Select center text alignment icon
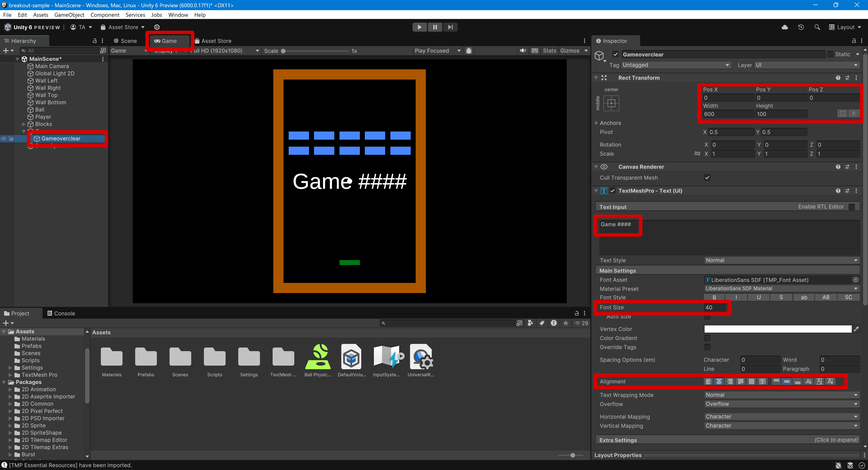The height and width of the screenshot is (470, 868). [719, 381]
